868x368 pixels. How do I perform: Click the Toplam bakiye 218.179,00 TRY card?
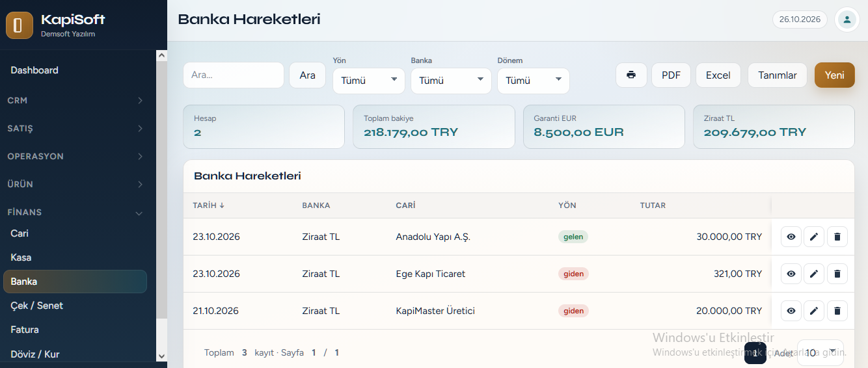434,127
